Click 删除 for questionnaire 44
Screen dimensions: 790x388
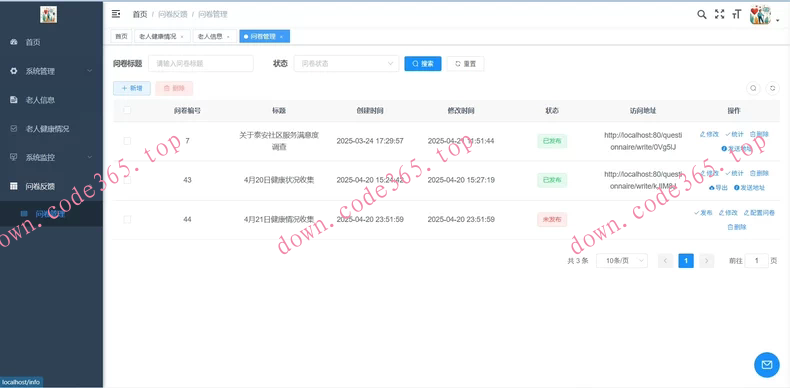click(737, 227)
